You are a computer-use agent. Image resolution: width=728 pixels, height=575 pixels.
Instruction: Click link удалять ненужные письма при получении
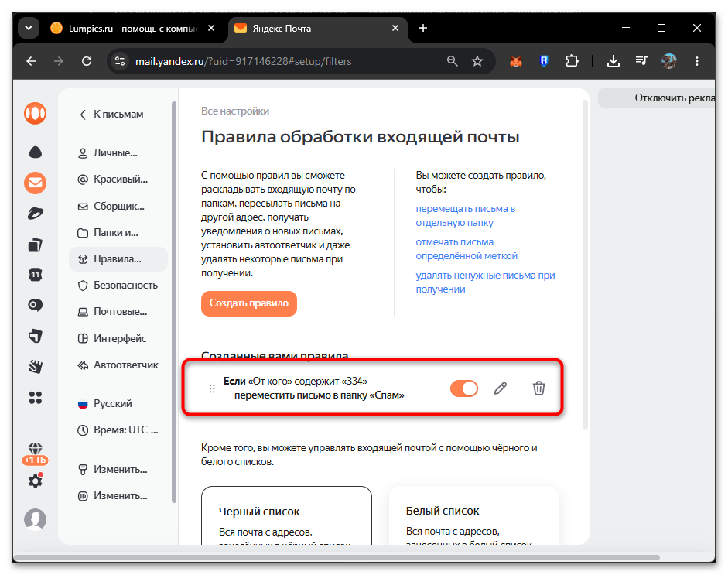(x=485, y=282)
